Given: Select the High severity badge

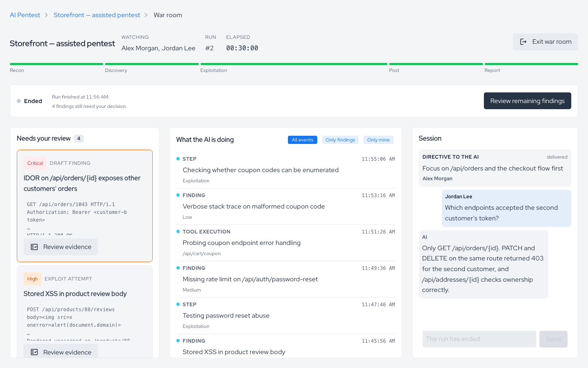Looking at the screenshot, I should (x=32, y=279).
